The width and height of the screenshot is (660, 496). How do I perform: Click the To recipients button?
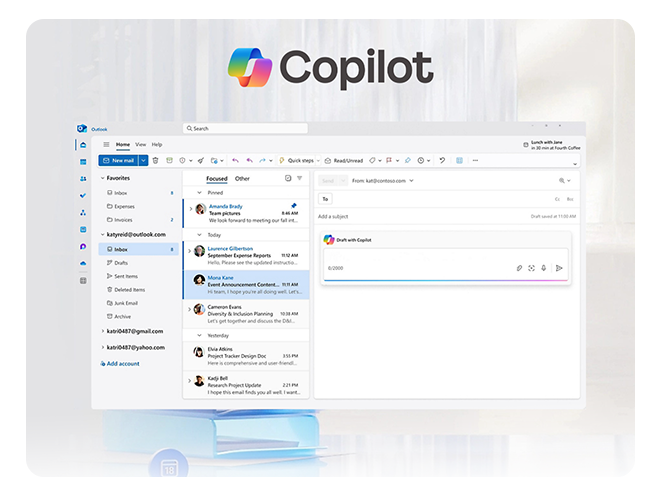tap(325, 199)
